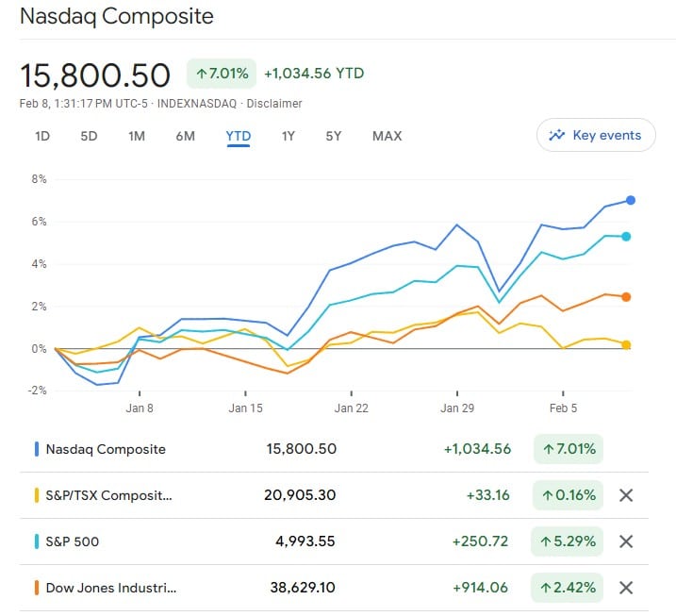
Task: Click the +1,034.56 YTD header text
Action: (314, 74)
